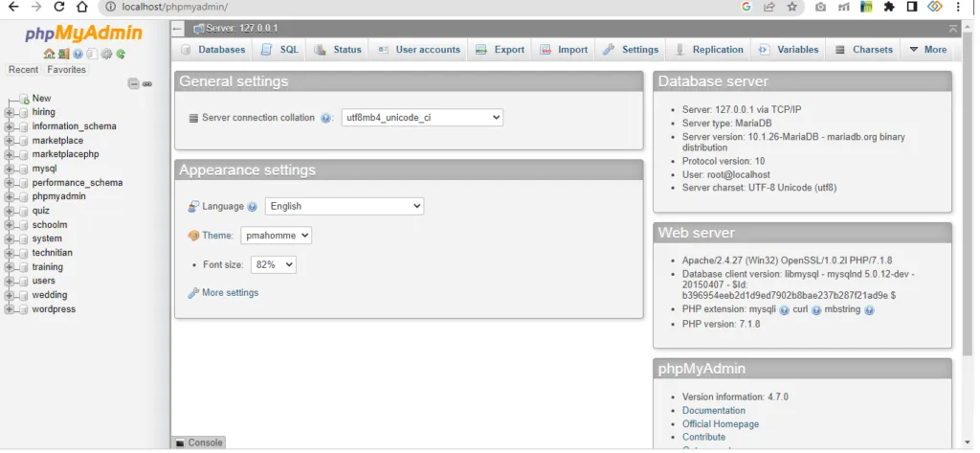The image size is (980, 453).
Task: Select the phpmyadmin database in tree
Action: (58, 196)
